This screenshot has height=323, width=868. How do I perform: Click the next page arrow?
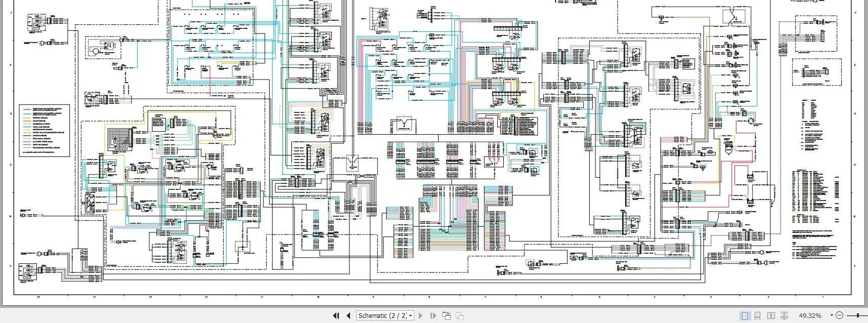coord(420,315)
